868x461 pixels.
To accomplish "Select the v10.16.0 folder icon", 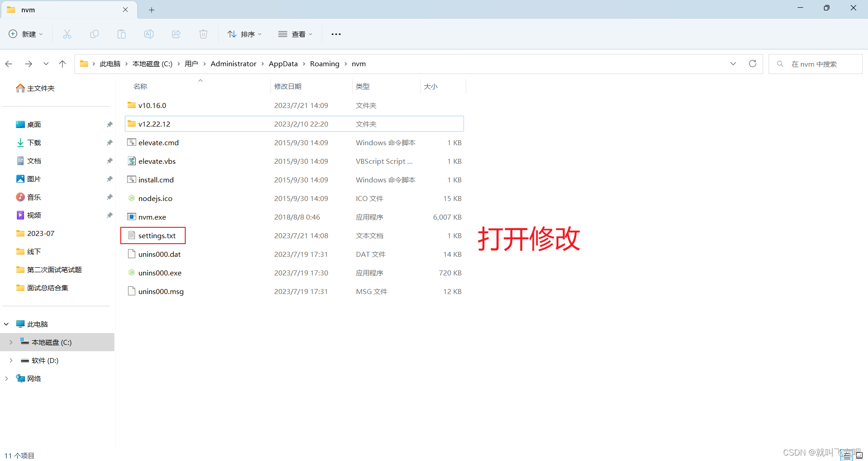I will pos(132,105).
